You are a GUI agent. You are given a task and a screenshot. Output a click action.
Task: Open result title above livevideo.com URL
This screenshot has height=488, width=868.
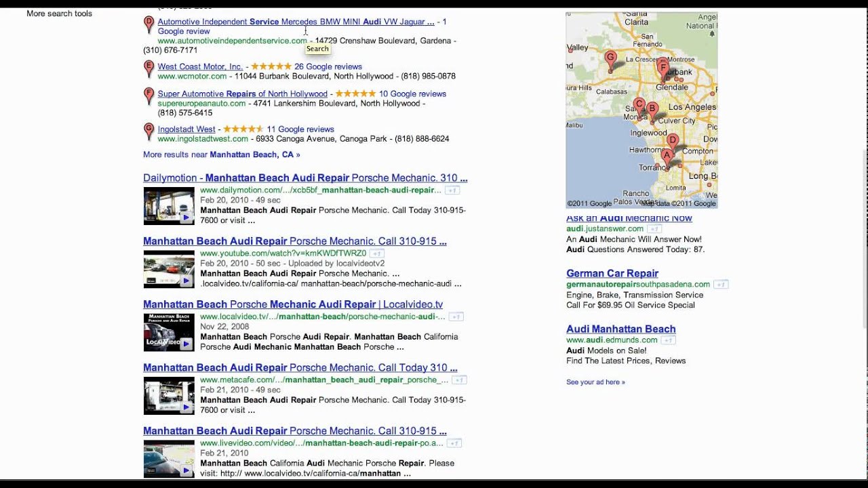(295, 431)
